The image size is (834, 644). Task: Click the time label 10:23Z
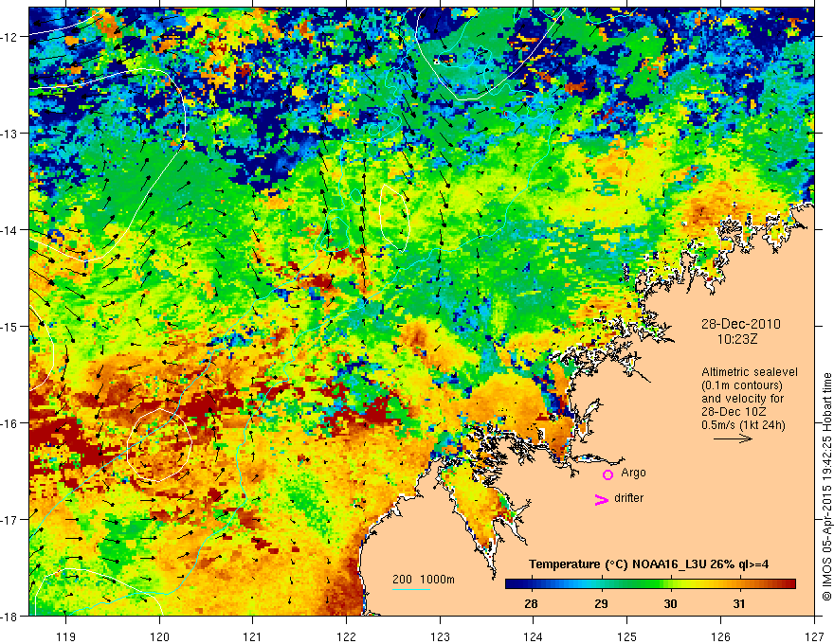click(x=736, y=338)
